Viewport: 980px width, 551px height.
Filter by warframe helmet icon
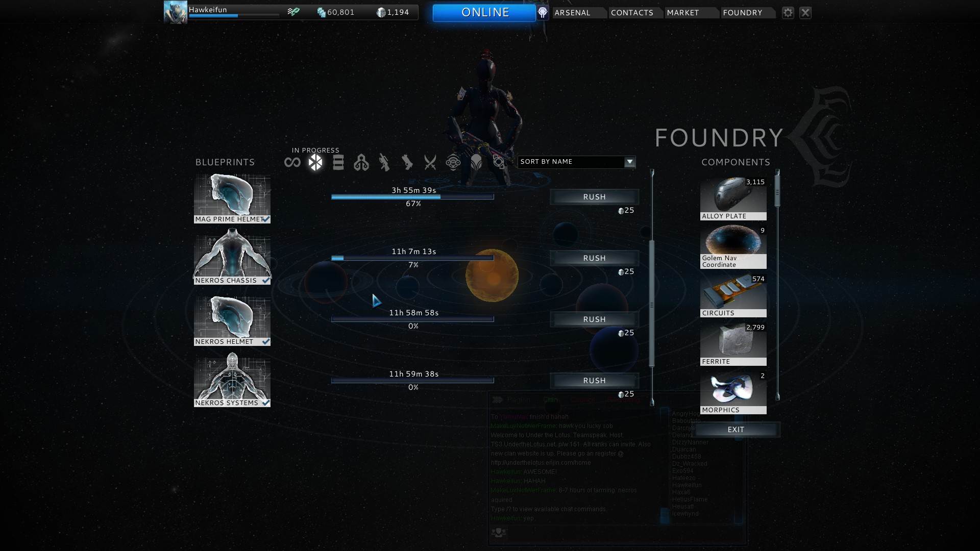[x=476, y=163]
